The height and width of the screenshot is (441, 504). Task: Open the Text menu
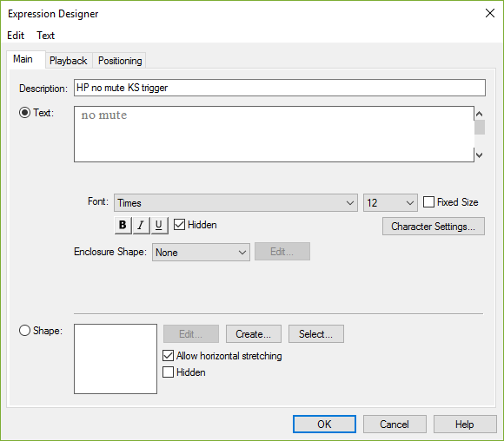(46, 36)
